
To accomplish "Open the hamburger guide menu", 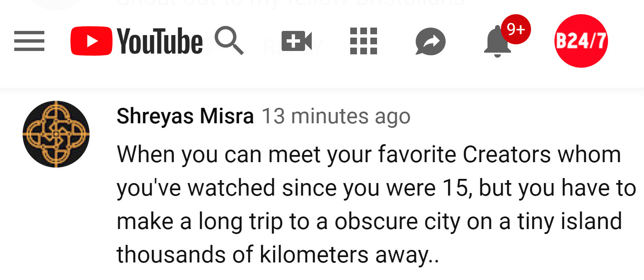I will pyautogui.click(x=29, y=41).
